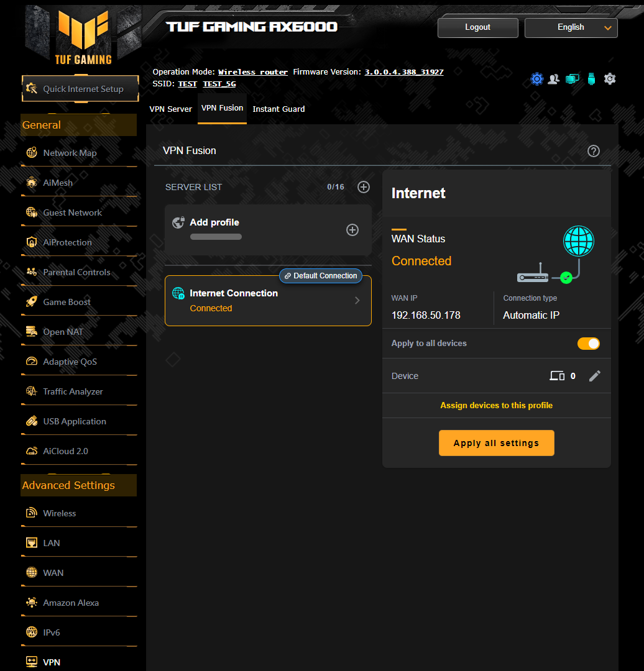The width and height of the screenshot is (644, 671).
Task: Click the 0/16 server count text
Action: (x=336, y=187)
